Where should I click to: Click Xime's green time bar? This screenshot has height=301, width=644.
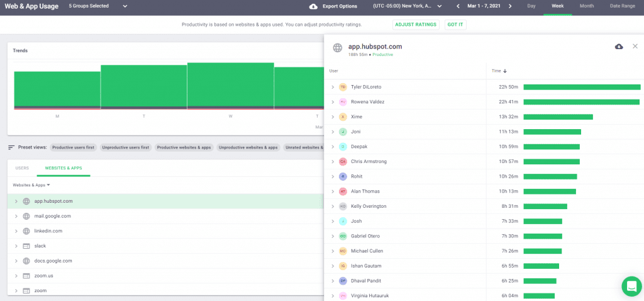(x=558, y=116)
